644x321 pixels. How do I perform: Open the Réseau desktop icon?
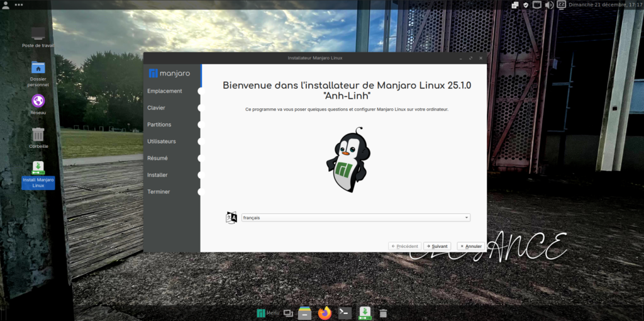(x=38, y=104)
